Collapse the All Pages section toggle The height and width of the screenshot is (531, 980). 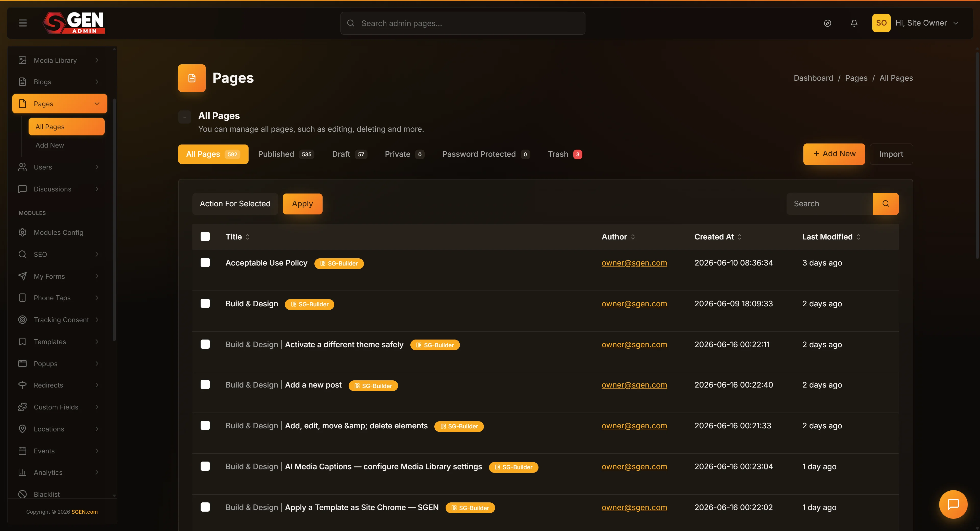185,117
